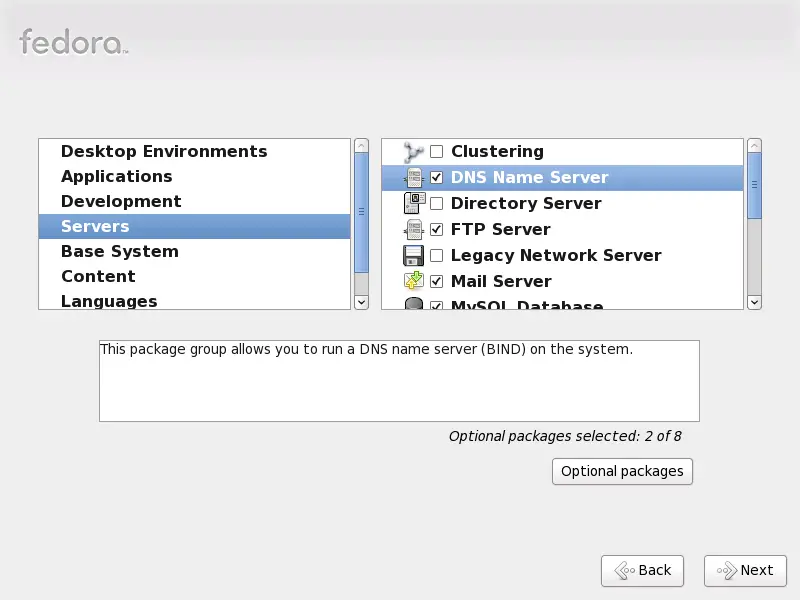Viewport: 800px width, 600px height.
Task: Uncheck the FTP Server checkbox
Action: (x=436, y=230)
